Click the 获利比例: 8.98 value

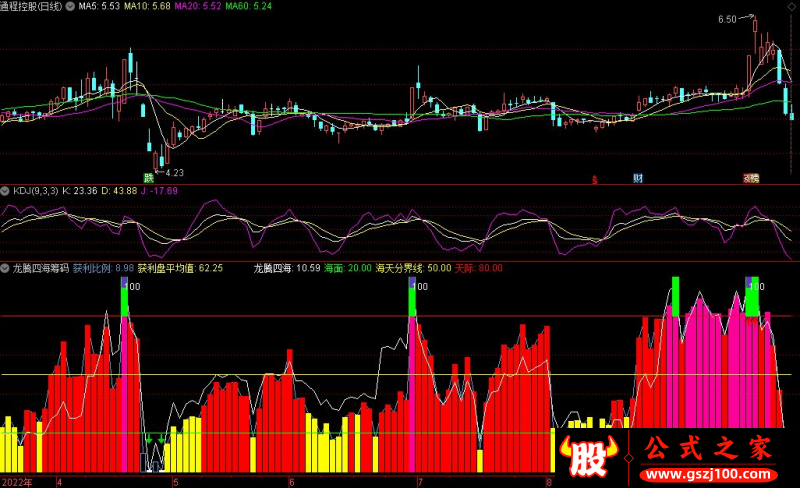pos(103,268)
